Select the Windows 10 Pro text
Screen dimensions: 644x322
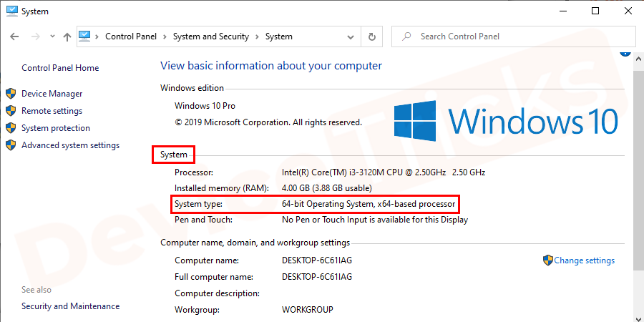tap(205, 106)
